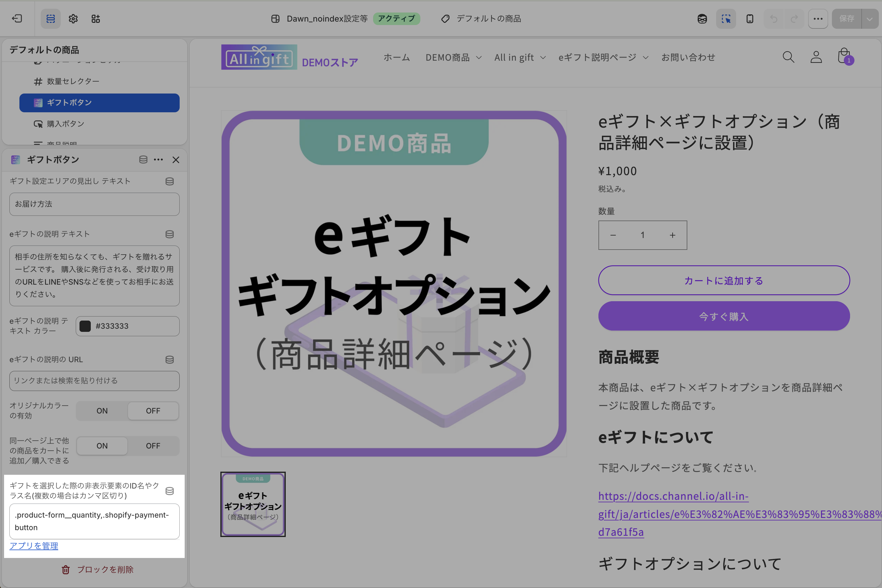The height and width of the screenshot is (588, 882).
Task: Expand the eギフト説明ページ menu
Action: (603, 57)
